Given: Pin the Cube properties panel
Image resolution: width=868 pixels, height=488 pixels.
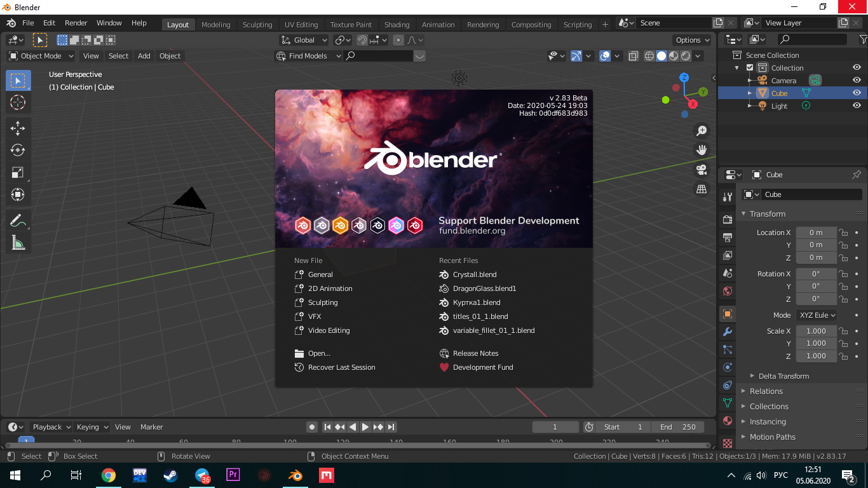Looking at the screenshot, I should [856, 175].
